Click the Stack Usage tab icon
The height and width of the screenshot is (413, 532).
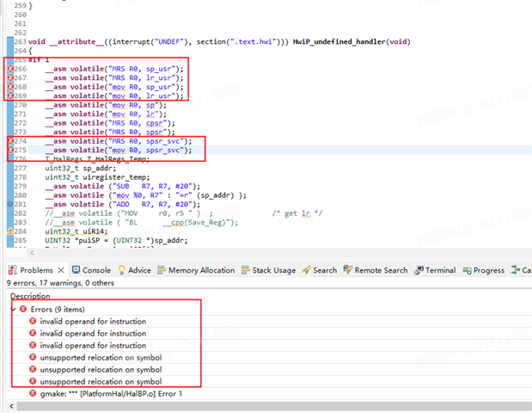(245, 270)
